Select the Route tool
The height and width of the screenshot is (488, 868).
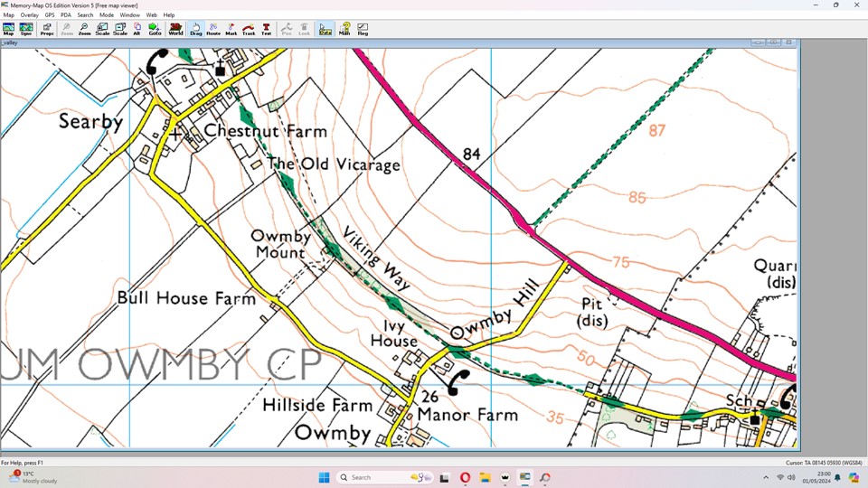pyautogui.click(x=213, y=29)
